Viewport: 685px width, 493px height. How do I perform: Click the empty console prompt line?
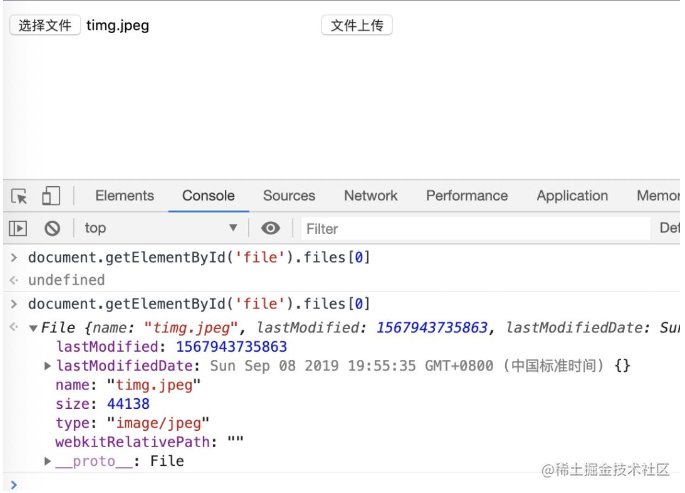click(341, 484)
